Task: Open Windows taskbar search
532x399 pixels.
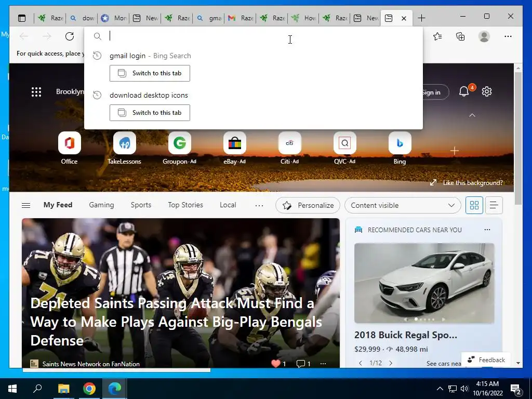Action: coord(37,389)
